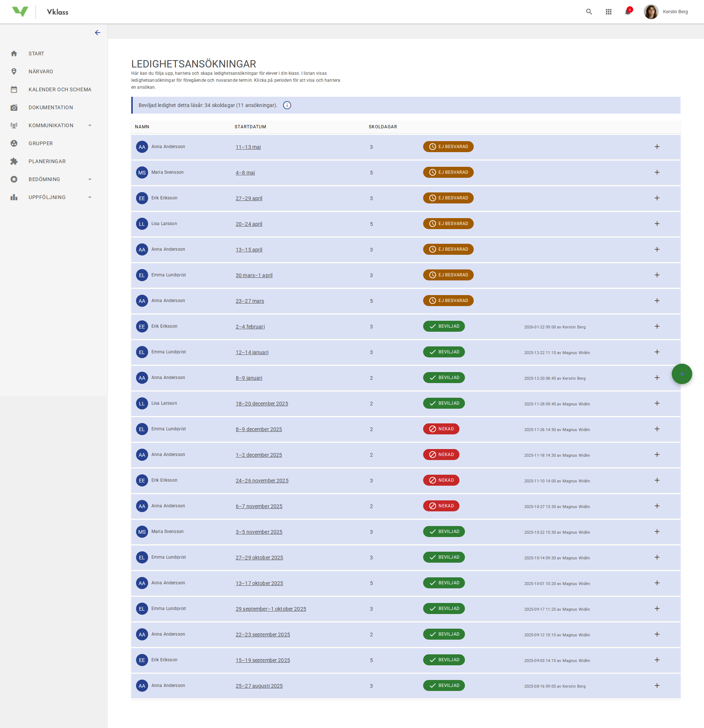Expand the 2–4 februari row

(x=657, y=326)
